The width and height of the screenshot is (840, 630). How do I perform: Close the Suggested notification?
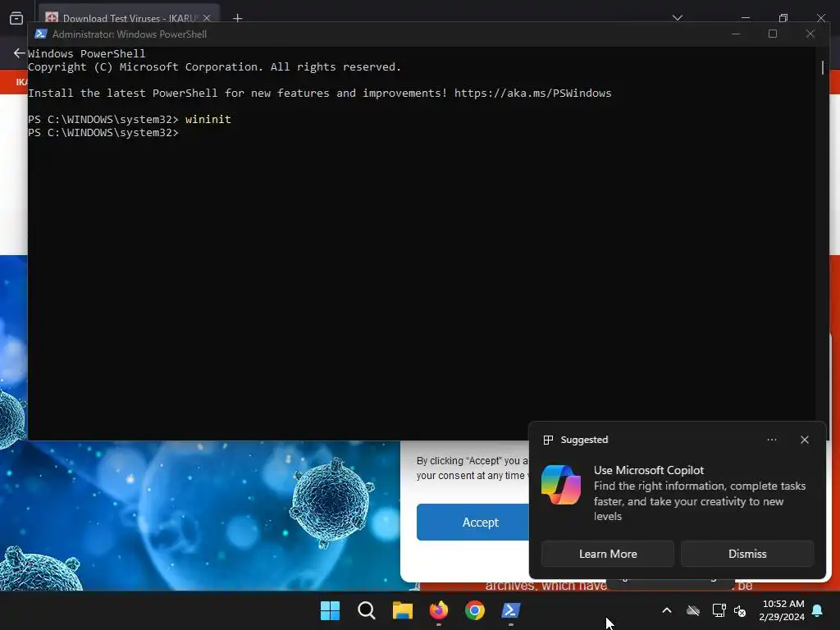click(804, 440)
